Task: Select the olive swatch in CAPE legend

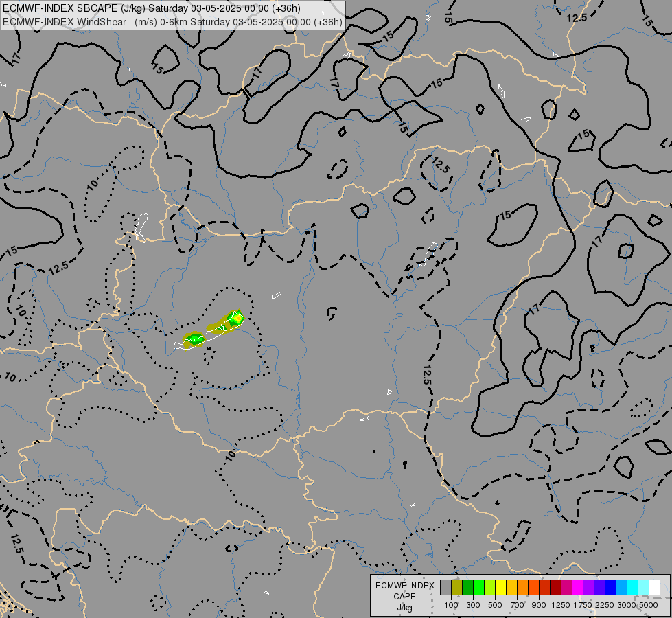Action: [457, 588]
